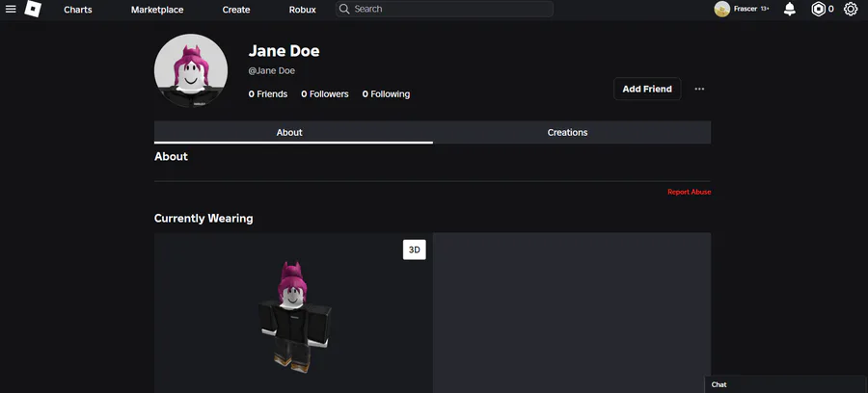Click the Frascer account avatar icon
The width and height of the screenshot is (868, 393).
(721, 9)
